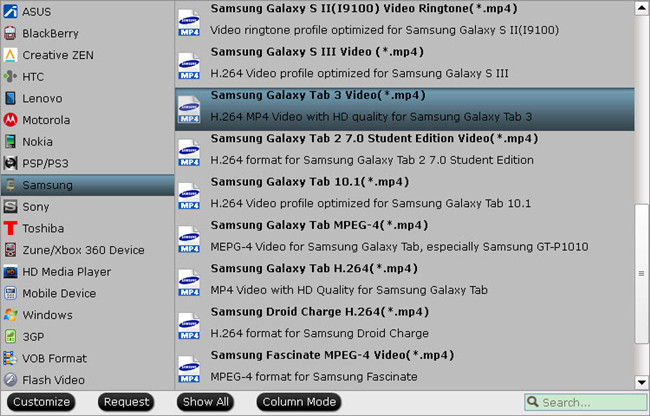This screenshot has height=416, width=650.
Task: Click 'MPEG-4 format for Samsung Fascinate' description
Action: tap(314, 377)
